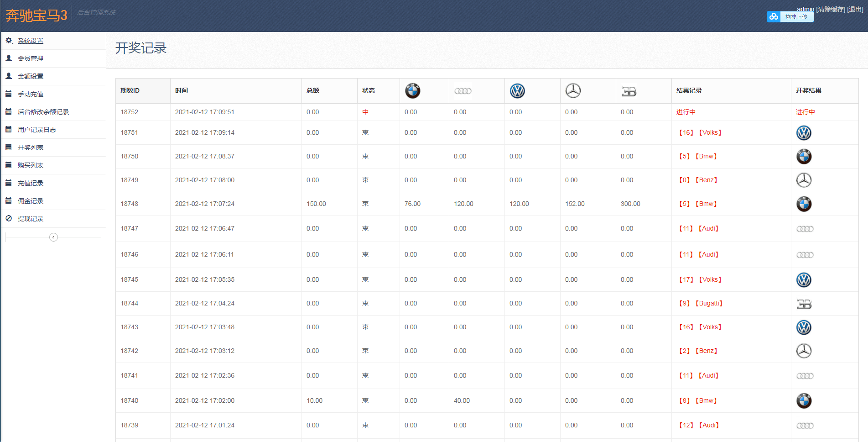868x442 pixels.
Task: Click the cloud upload icon in header
Action: [774, 17]
